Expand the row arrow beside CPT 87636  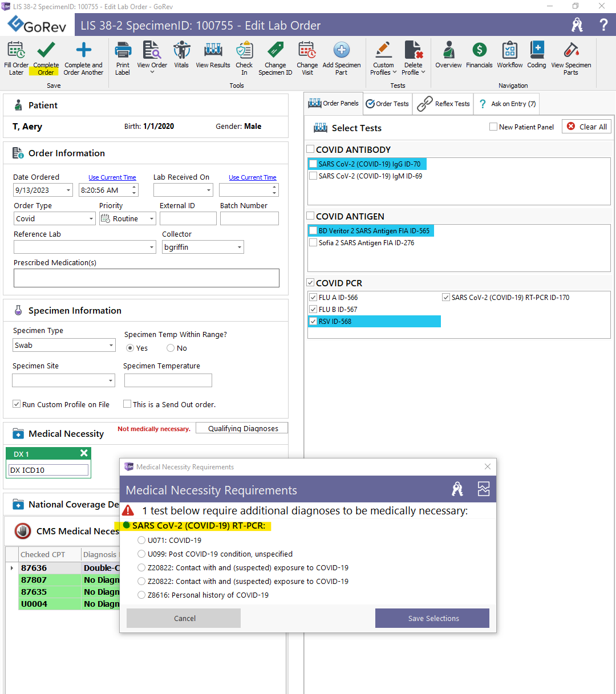(x=12, y=568)
